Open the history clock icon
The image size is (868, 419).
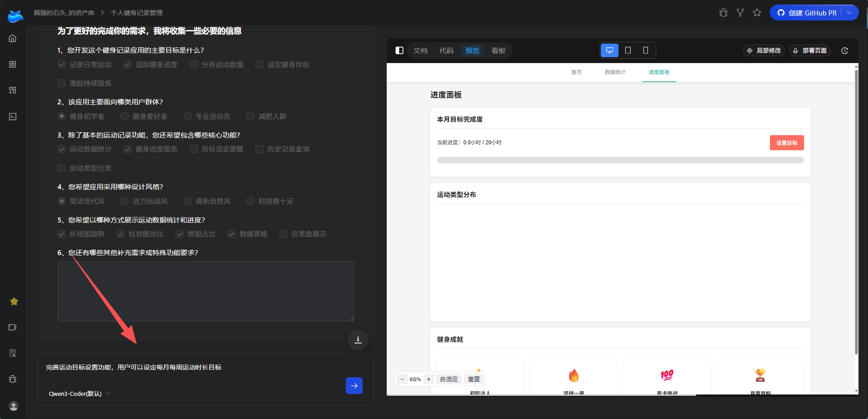coord(845,51)
